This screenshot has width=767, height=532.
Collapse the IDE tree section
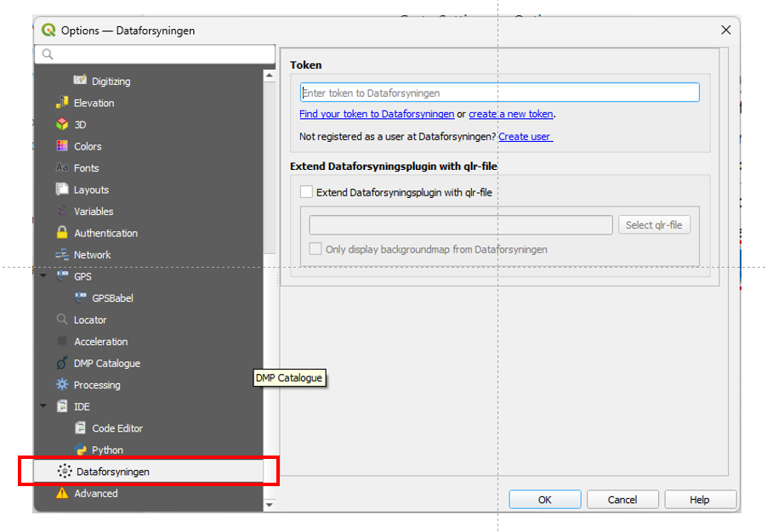coord(43,406)
